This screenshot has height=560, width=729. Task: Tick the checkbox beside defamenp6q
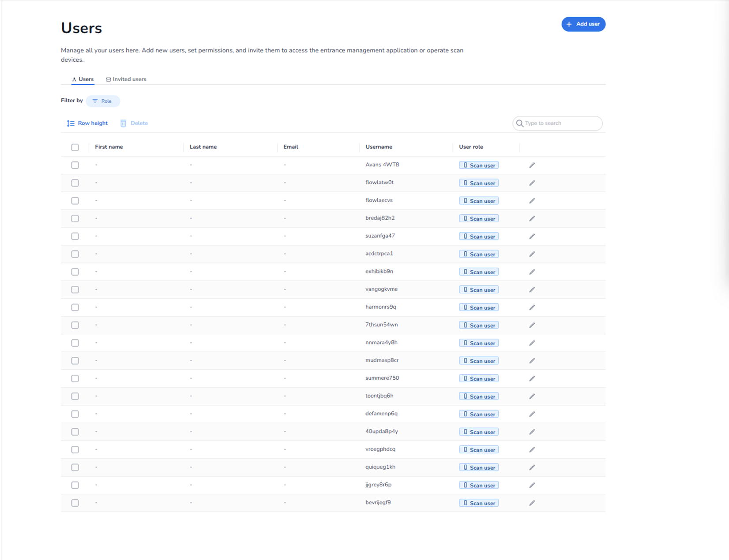click(75, 414)
